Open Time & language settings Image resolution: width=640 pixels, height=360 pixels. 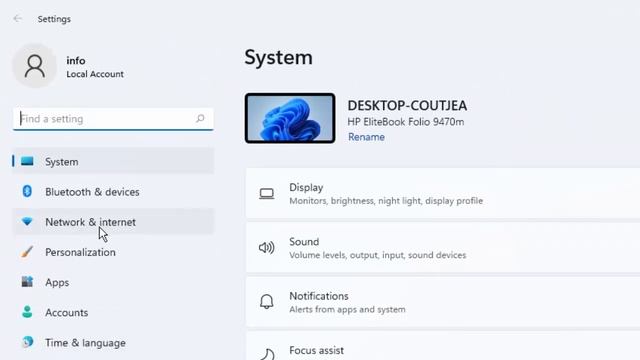click(113, 342)
